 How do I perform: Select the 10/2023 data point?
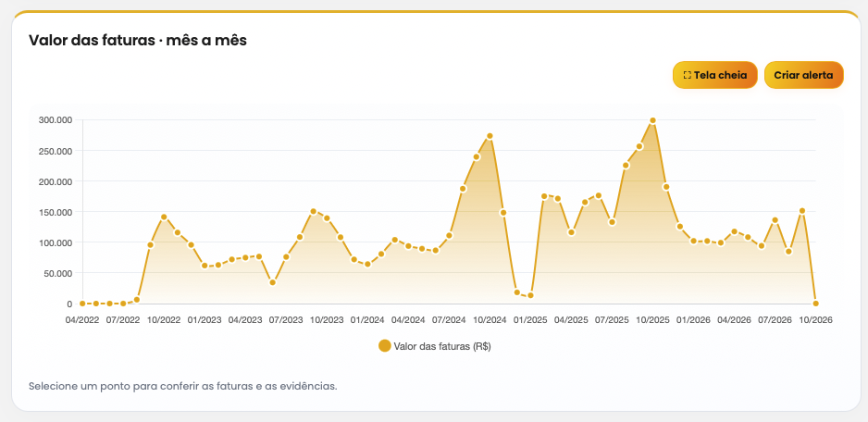[327, 218]
